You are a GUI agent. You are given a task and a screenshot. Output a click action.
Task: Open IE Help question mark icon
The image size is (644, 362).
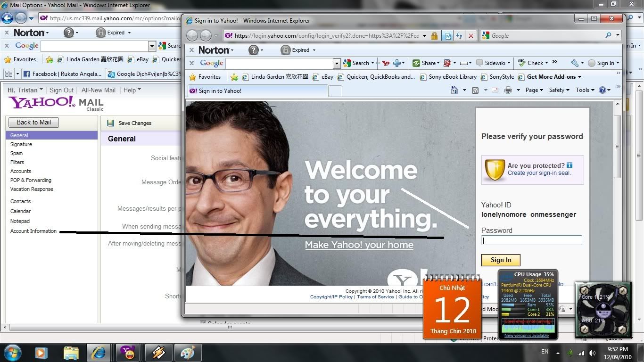point(602,90)
